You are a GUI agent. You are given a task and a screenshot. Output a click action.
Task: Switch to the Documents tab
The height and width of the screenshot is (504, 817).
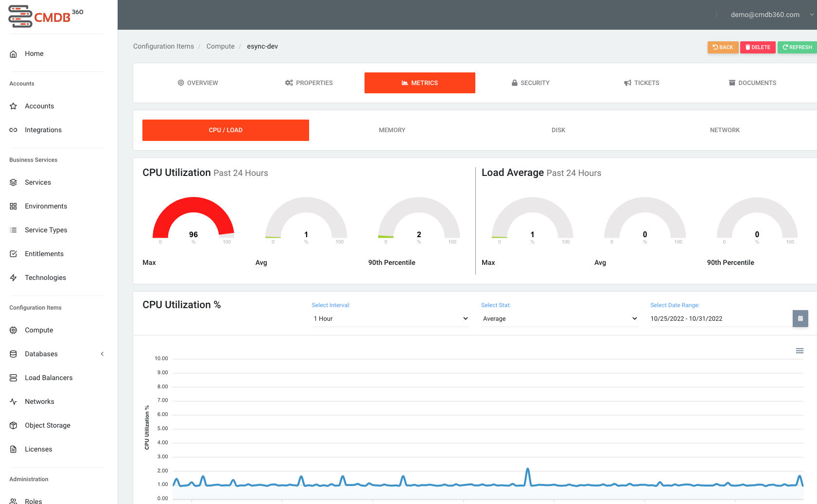tap(752, 83)
